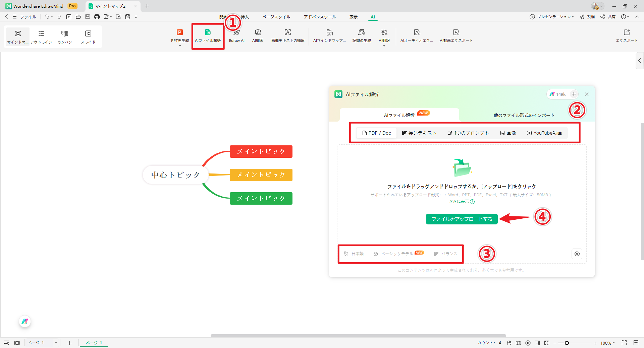Screen dimensions: 644x348
Task: Expand the PPTを生成 dropdown arrow
Action: tap(179, 45)
